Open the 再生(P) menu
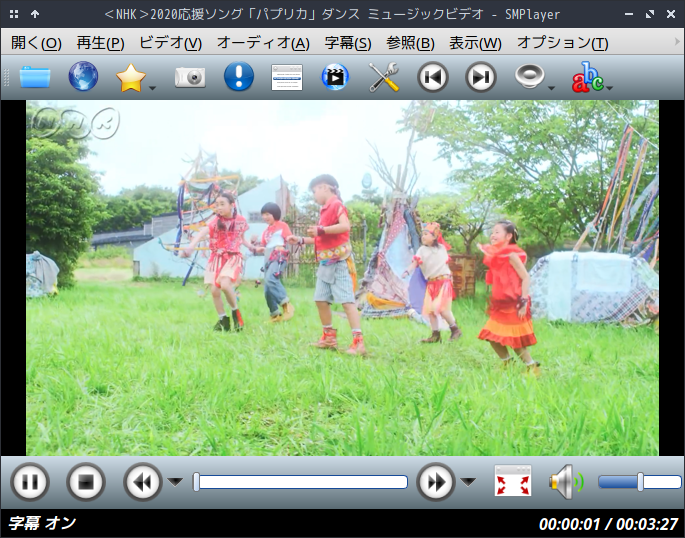 point(100,43)
